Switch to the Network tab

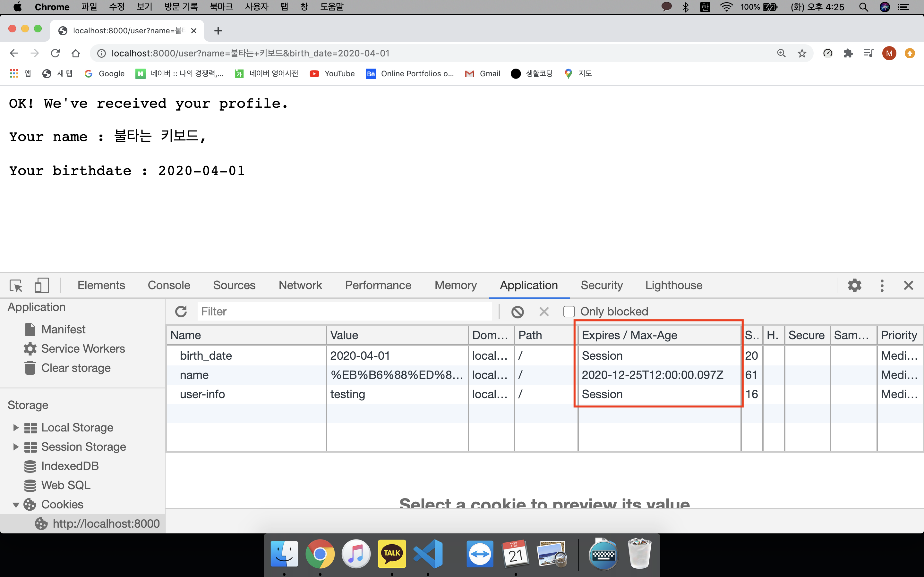coord(300,285)
